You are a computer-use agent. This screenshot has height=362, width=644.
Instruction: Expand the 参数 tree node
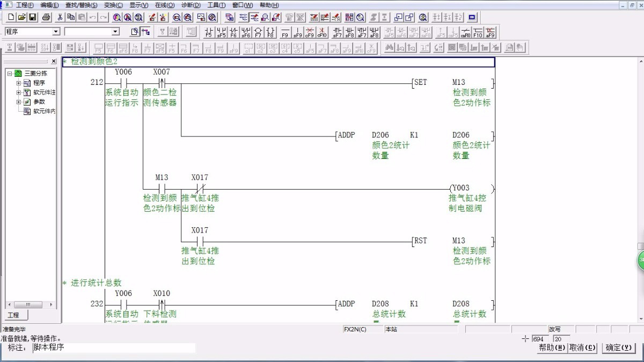click(x=19, y=102)
